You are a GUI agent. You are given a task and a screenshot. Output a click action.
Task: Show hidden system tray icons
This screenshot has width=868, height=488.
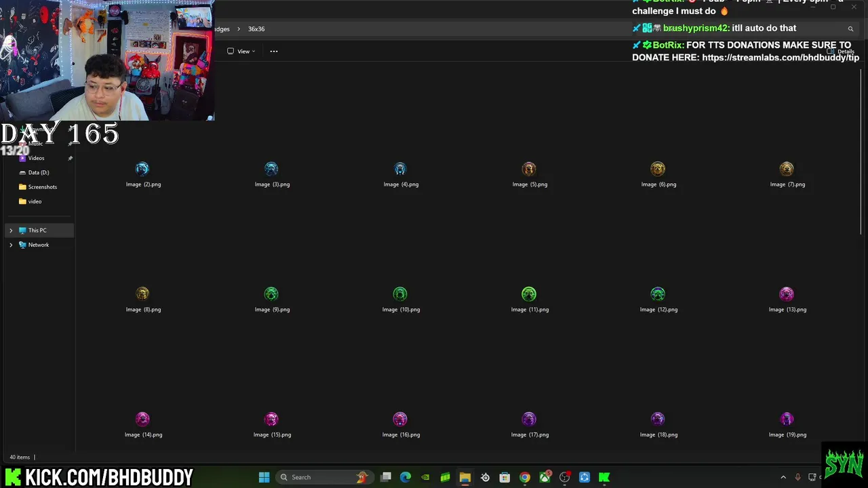(x=783, y=477)
